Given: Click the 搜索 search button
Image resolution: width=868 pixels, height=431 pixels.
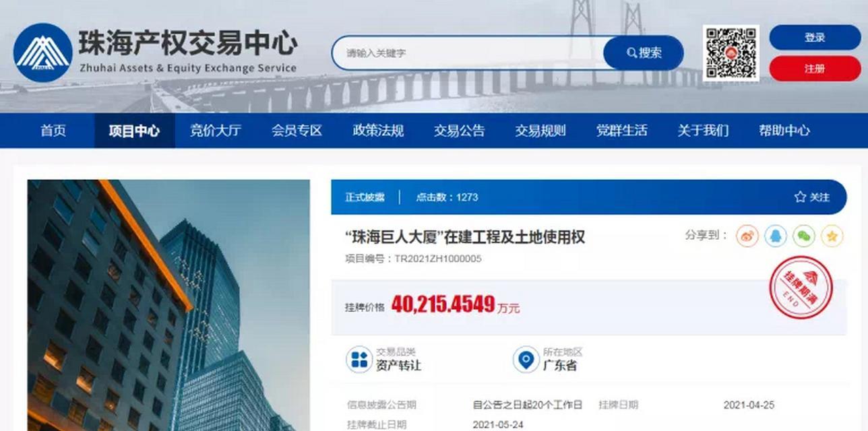Looking at the screenshot, I should (x=644, y=53).
